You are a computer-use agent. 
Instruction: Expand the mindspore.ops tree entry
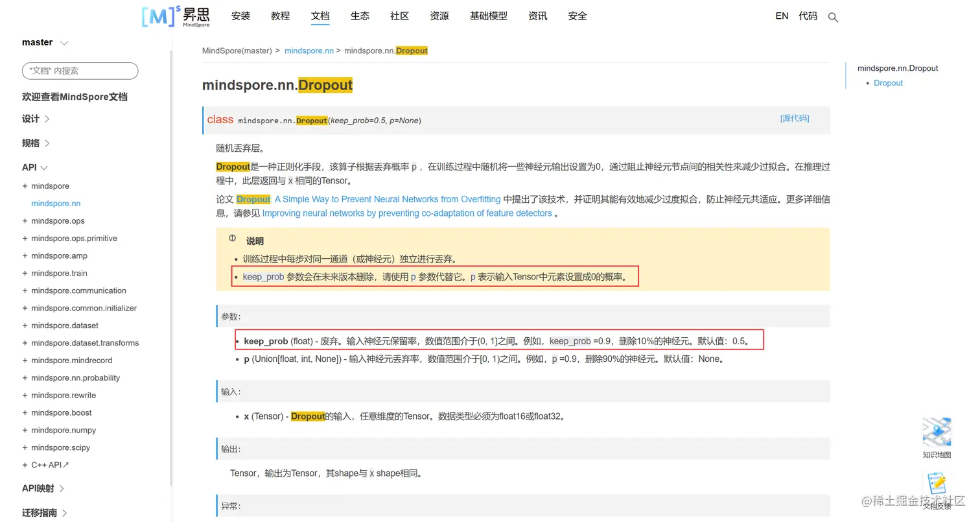[x=25, y=221]
